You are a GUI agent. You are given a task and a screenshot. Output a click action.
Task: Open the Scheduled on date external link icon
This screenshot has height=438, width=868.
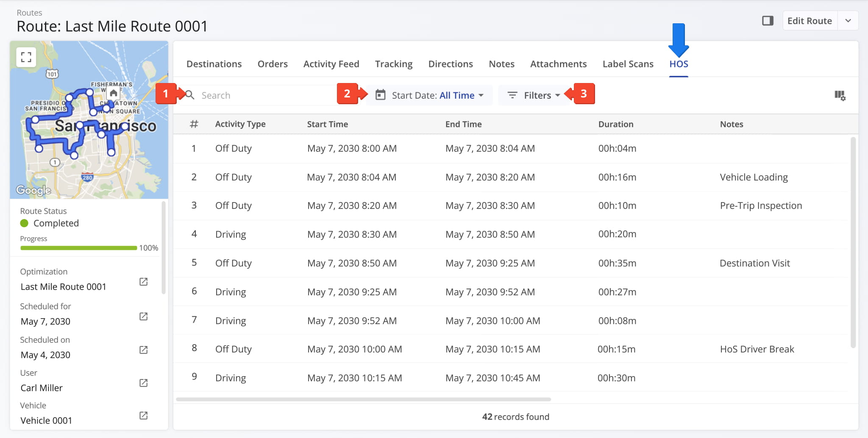pos(143,350)
